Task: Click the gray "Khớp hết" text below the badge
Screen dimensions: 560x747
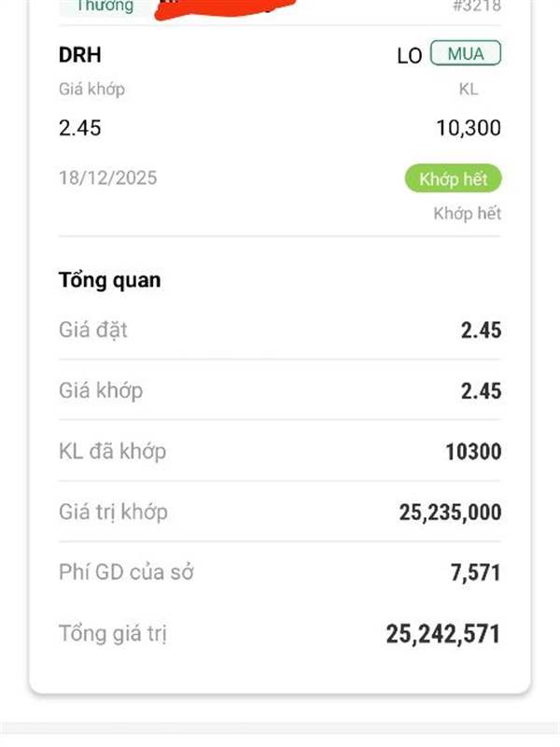Action: pyautogui.click(x=467, y=214)
